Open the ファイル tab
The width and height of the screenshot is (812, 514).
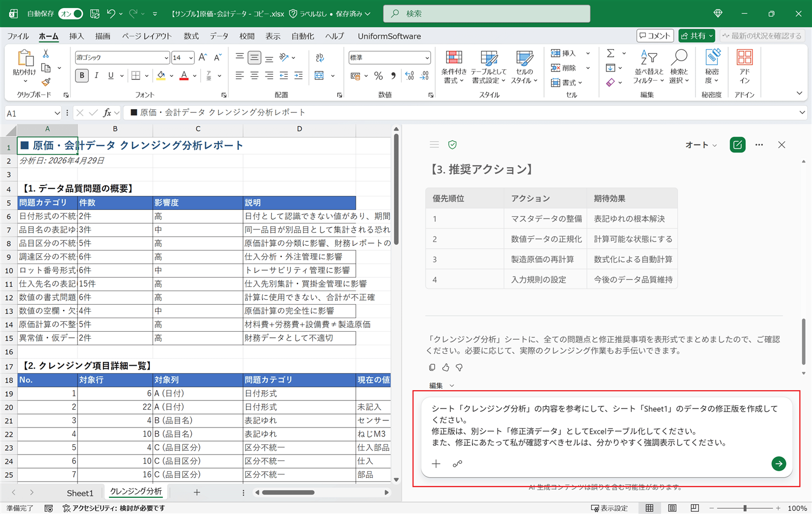pos(18,36)
